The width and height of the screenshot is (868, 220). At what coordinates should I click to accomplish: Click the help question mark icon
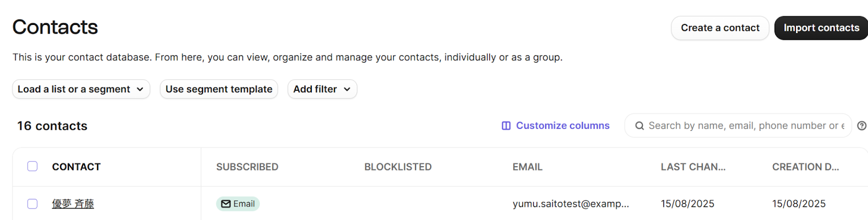click(861, 125)
